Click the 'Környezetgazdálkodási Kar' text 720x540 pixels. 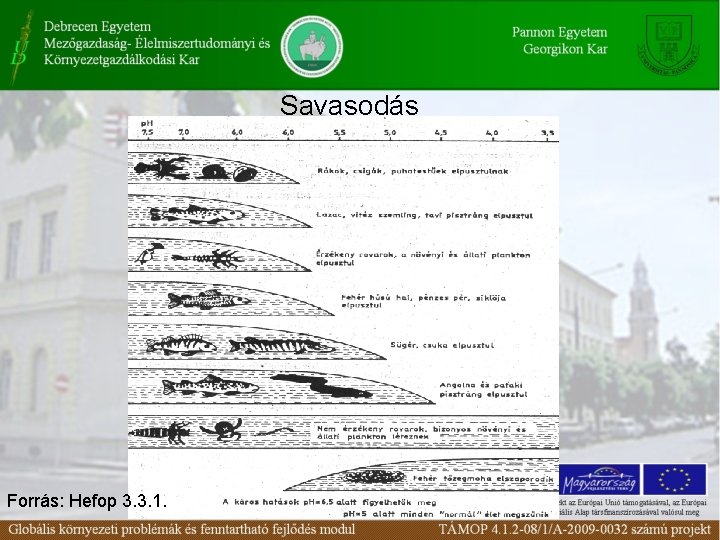point(122,60)
